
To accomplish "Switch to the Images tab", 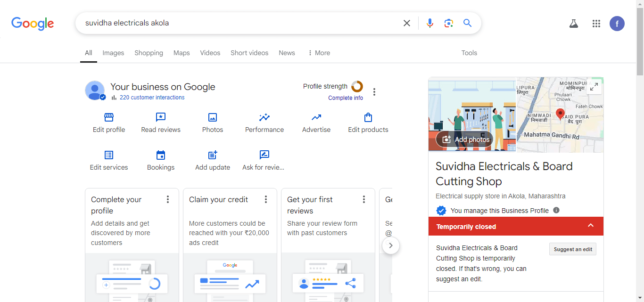I will [x=113, y=53].
